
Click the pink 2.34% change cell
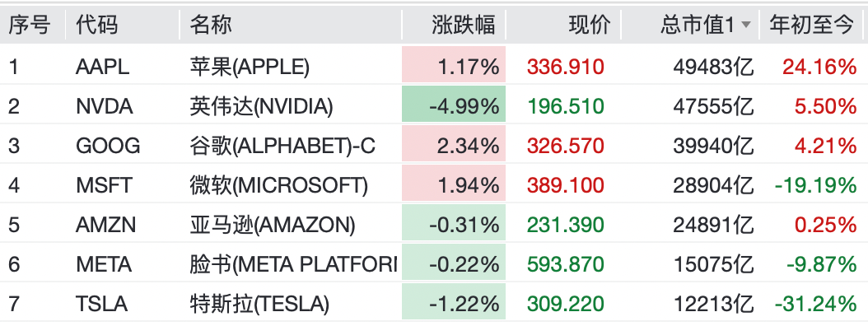[454, 146]
